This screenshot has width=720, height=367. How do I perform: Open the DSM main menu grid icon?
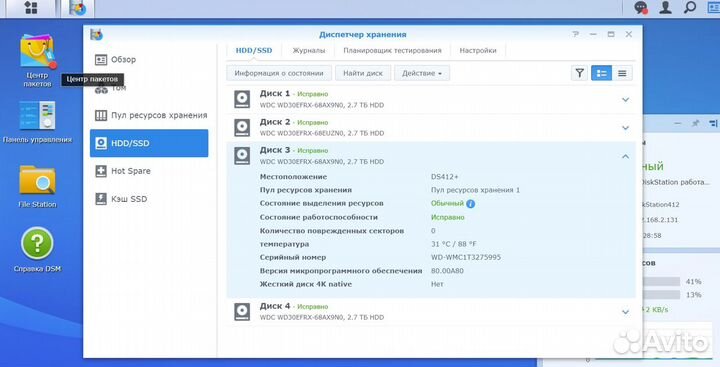click(31, 8)
